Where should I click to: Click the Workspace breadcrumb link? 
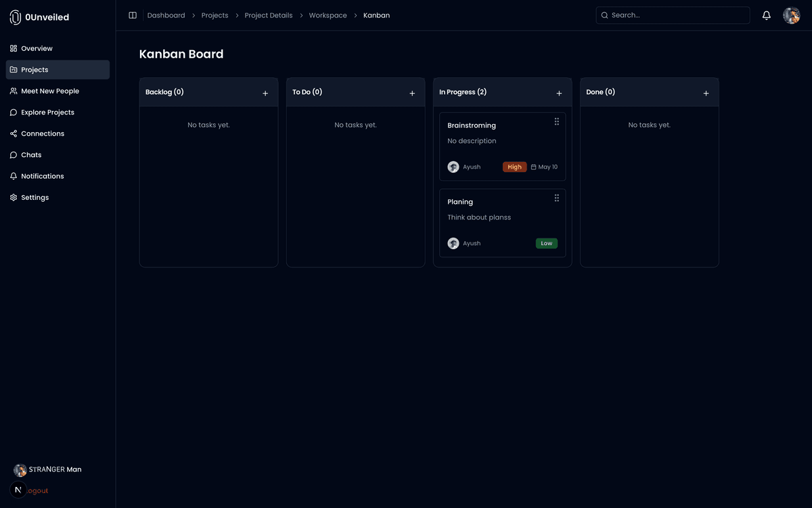328,16
